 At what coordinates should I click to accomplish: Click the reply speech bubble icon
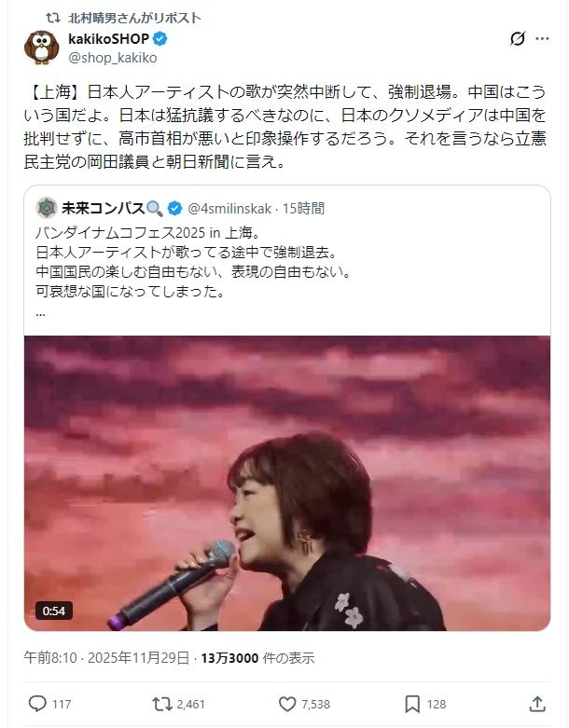click(x=37, y=704)
